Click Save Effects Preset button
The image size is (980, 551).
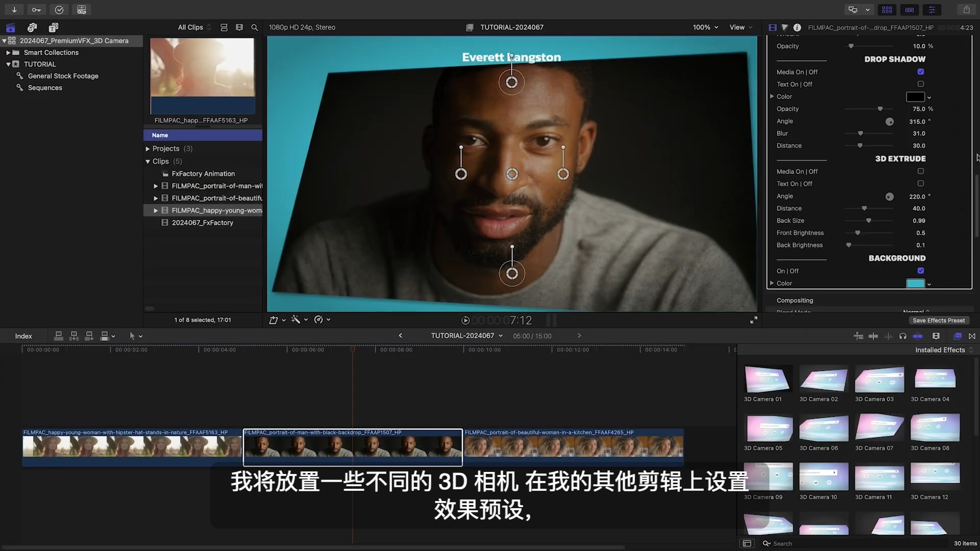(938, 320)
